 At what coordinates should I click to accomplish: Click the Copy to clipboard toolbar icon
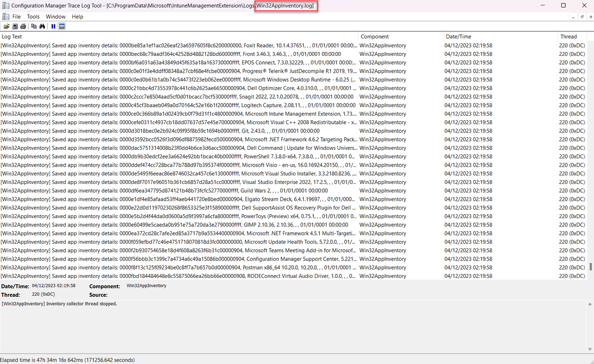coord(34,26)
